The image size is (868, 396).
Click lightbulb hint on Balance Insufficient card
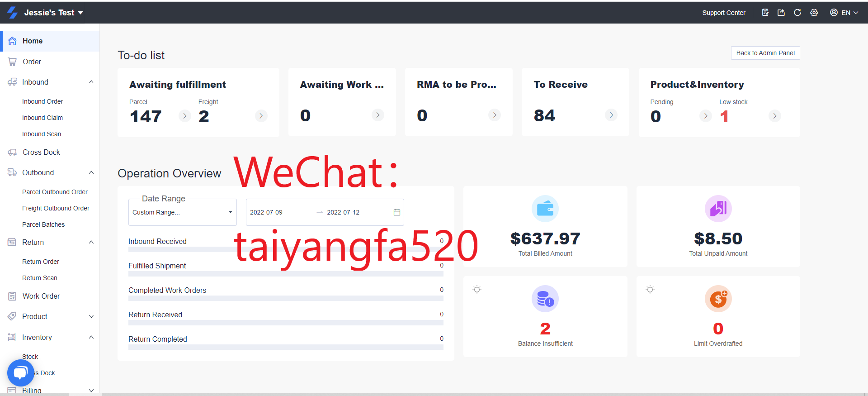click(x=477, y=290)
